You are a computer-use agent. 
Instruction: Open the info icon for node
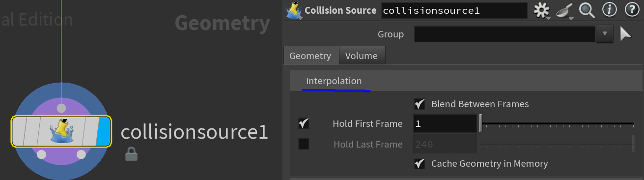[x=609, y=10]
